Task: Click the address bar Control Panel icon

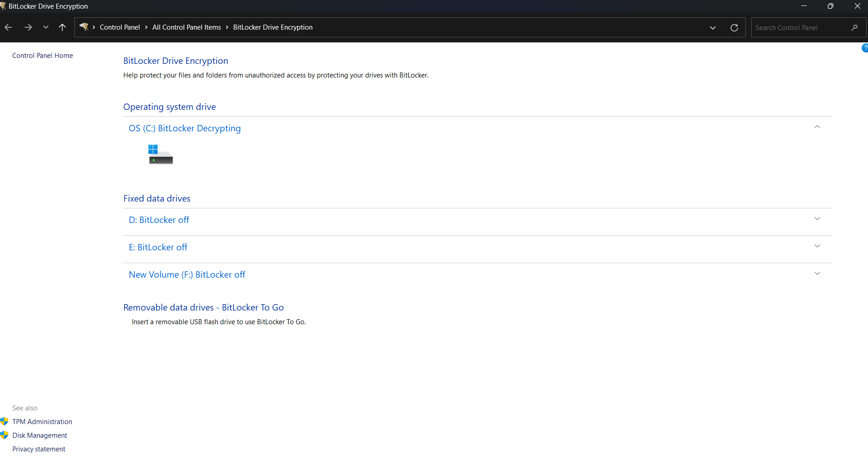Action: click(84, 27)
